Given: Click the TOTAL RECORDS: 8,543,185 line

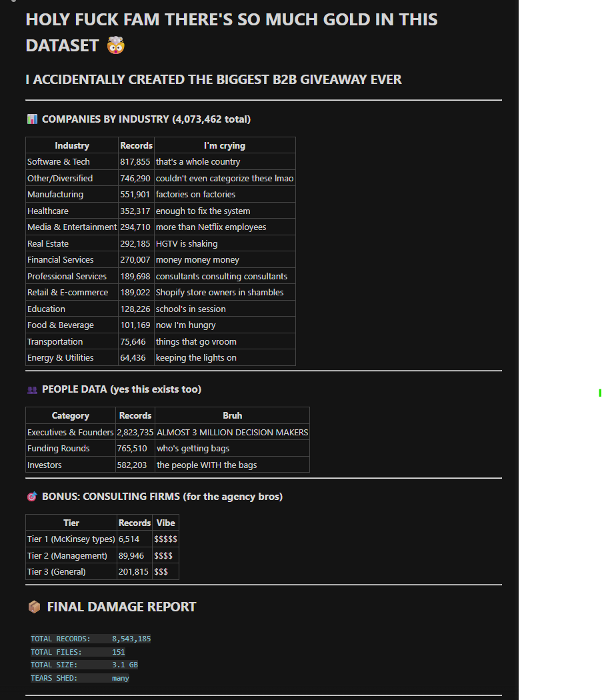Looking at the screenshot, I should click(x=89, y=639).
